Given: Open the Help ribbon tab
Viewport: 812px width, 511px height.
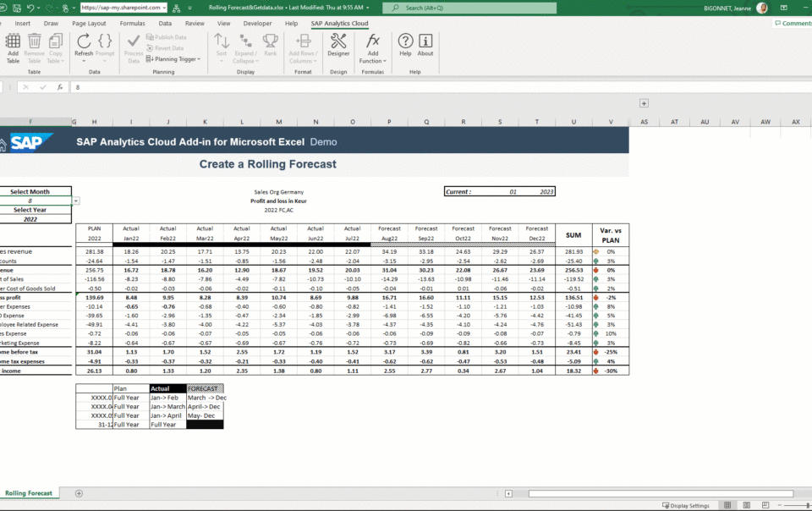Looking at the screenshot, I should tap(292, 24).
